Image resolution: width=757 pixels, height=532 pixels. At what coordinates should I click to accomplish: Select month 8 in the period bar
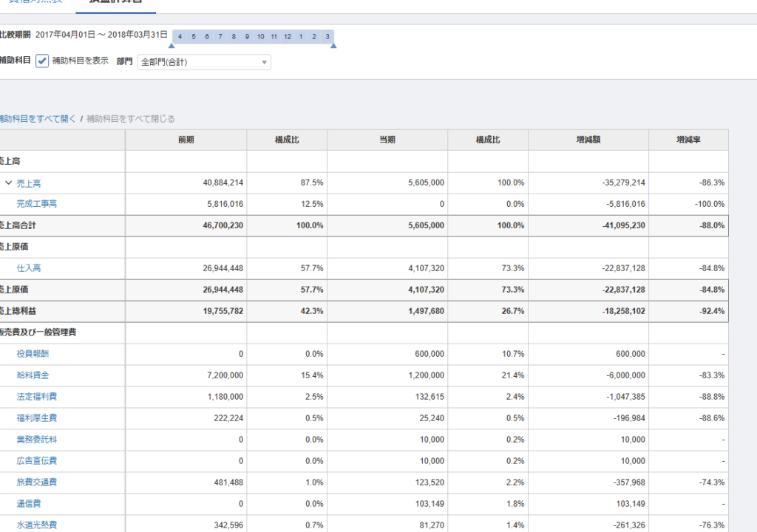[x=234, y=36]
